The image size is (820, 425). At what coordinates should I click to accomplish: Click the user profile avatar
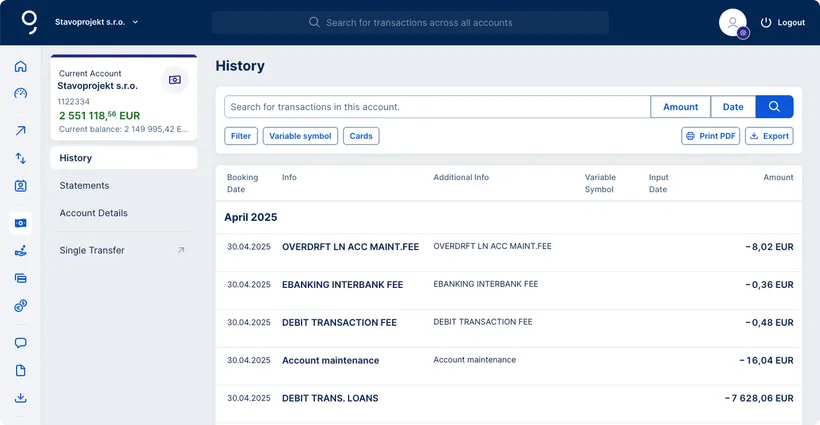pos(733,22)
